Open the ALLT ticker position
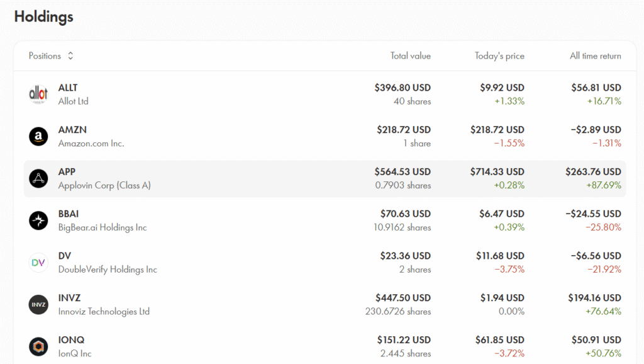Screen dimensions: 644x364 (x=68, y=88)
